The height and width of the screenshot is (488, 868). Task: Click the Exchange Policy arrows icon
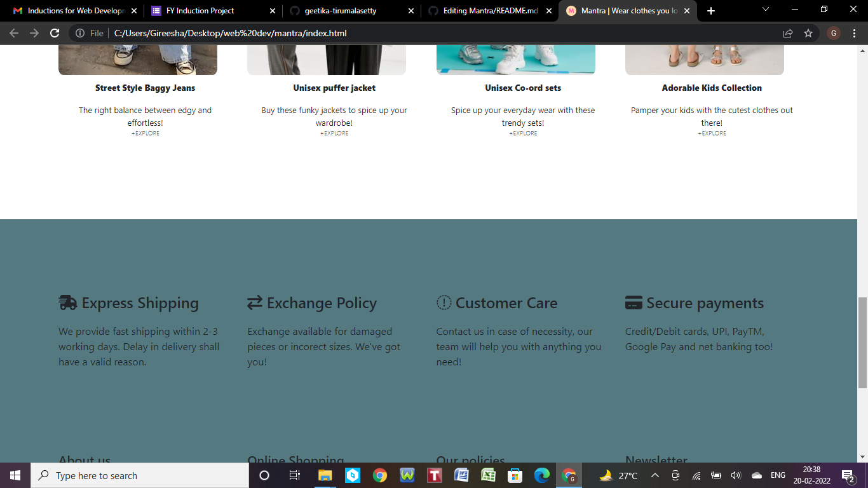[254, 302]
